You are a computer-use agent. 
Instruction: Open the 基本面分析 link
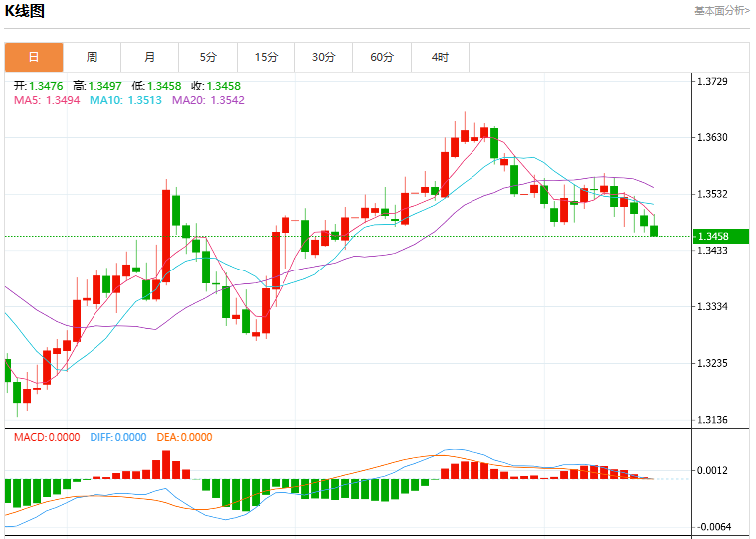pyautogui.click(x=722, y=11)
